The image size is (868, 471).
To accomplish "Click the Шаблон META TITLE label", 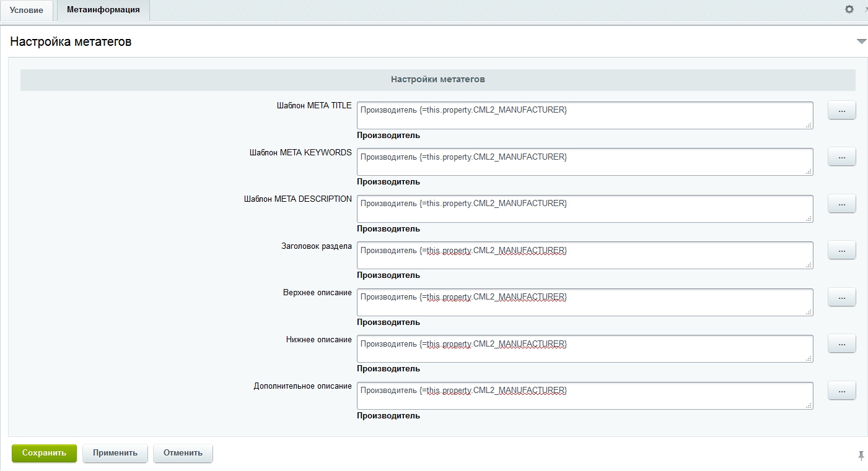I will click(x=314, y=106).
